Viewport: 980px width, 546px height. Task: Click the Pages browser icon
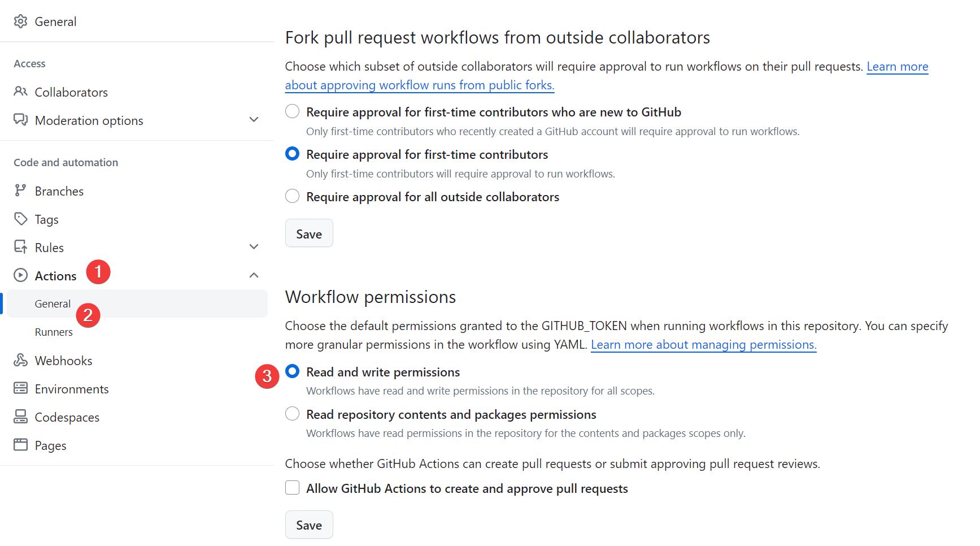21,445
